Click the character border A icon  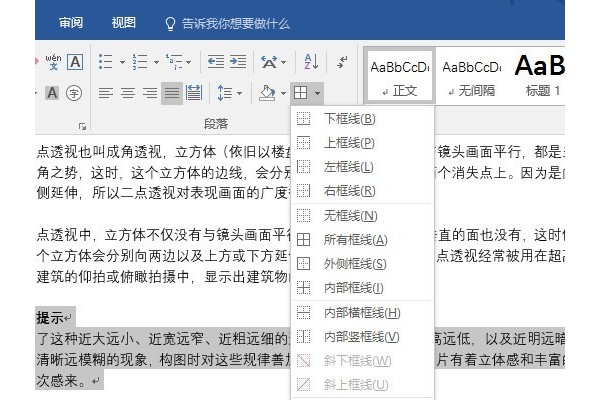[75, 62]
